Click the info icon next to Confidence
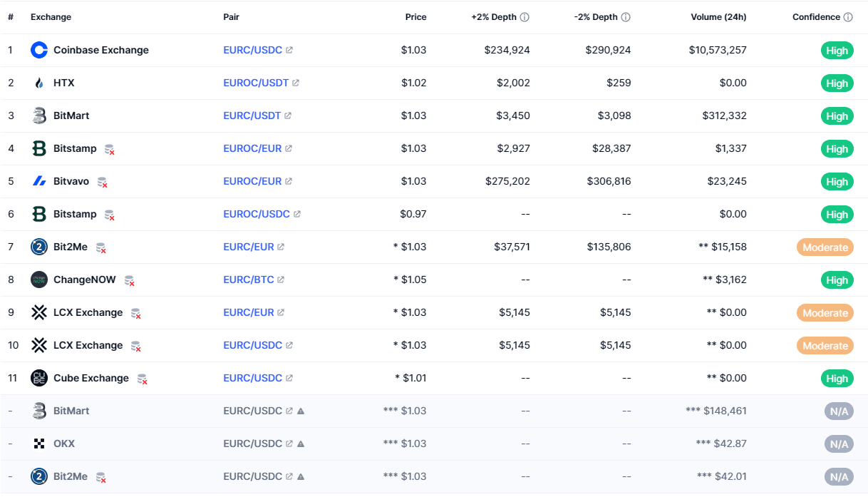This screenshot has width=868, height=497. [x=848, y=17]
